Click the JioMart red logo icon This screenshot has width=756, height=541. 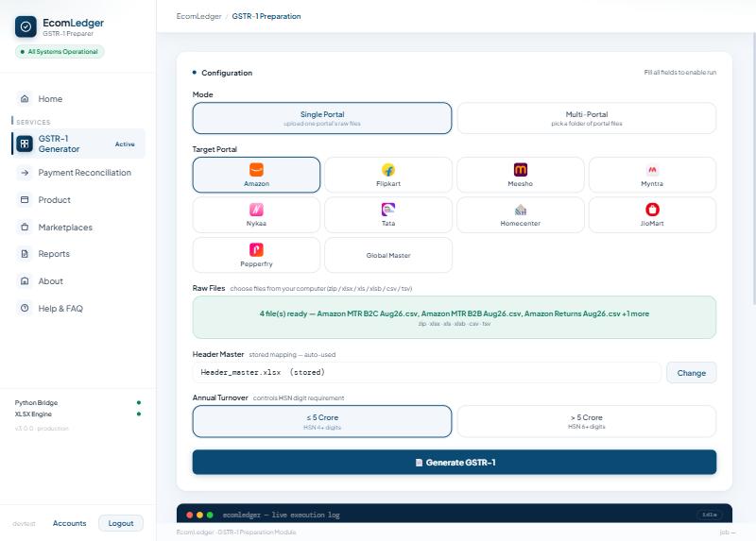point(652,210)
